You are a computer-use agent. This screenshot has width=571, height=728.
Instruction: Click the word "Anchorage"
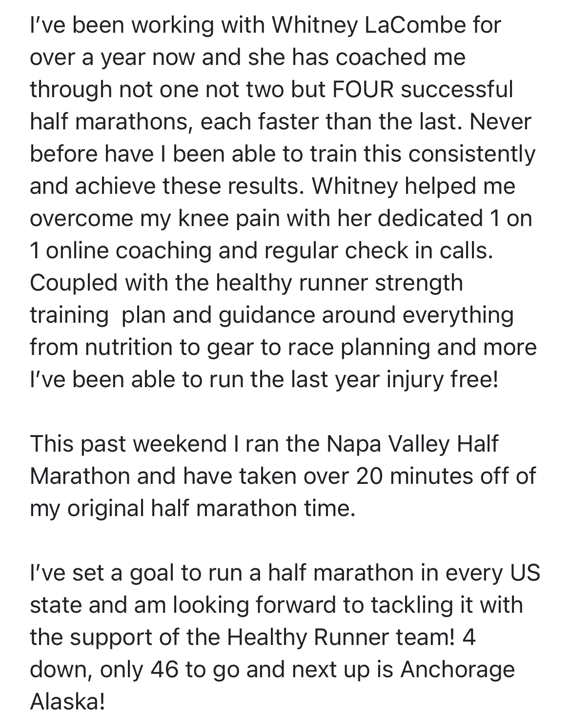point(457,669)
